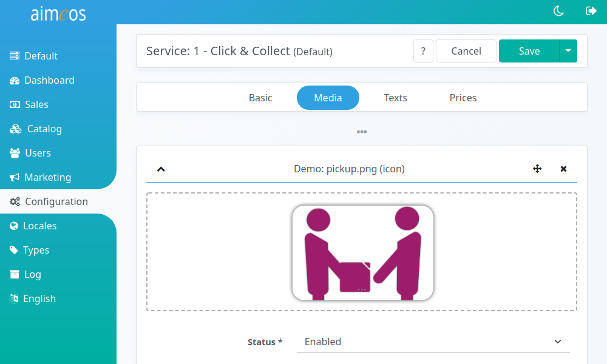Open the Log menu item
This screenshot has width=607, height=364.
pos(58,274)
